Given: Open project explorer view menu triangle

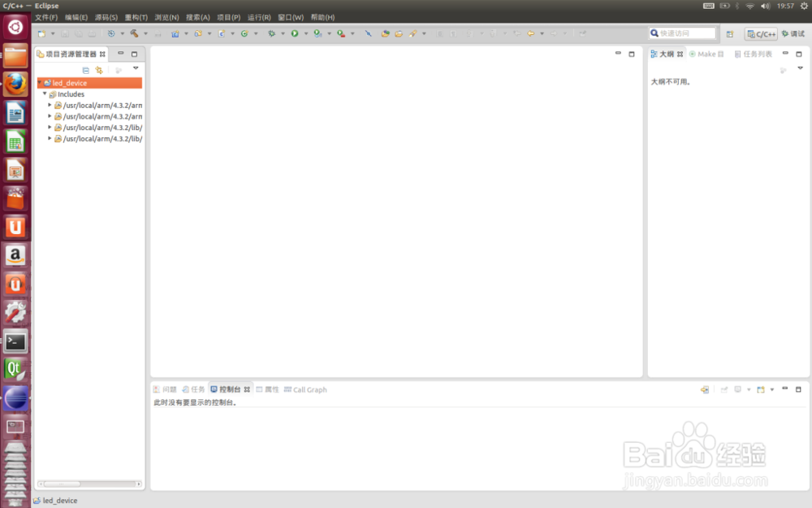Looking at the screenshot, I should [x=136, y=68].
